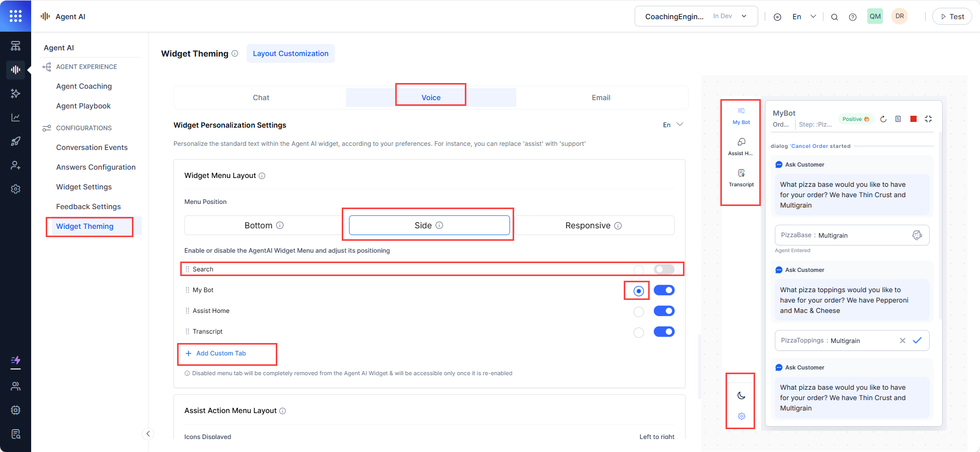
Task: Select the Transcript default radio button
Action: (x=639, y=332)
